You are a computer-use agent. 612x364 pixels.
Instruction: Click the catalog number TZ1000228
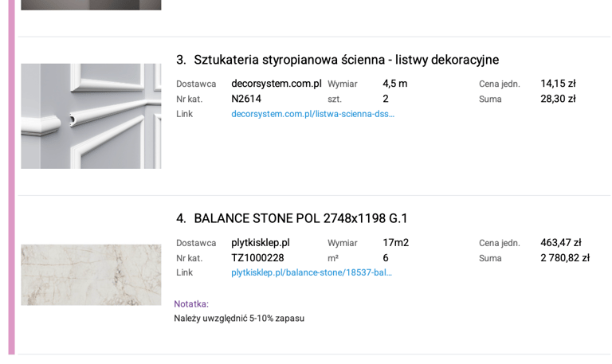tap(257, 258)
